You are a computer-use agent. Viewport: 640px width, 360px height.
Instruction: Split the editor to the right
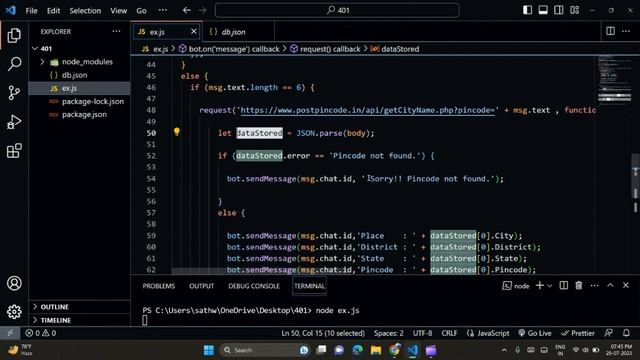610,31
